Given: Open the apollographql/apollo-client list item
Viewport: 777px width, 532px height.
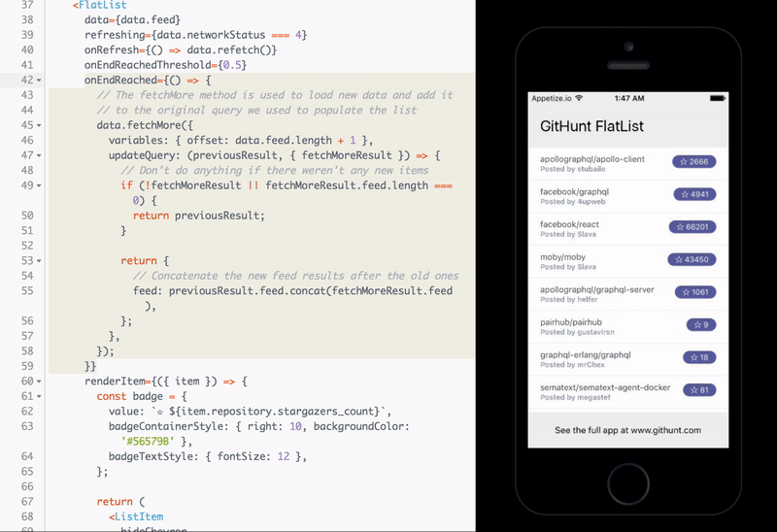Looking at the screenshot, I should point(627,164).
